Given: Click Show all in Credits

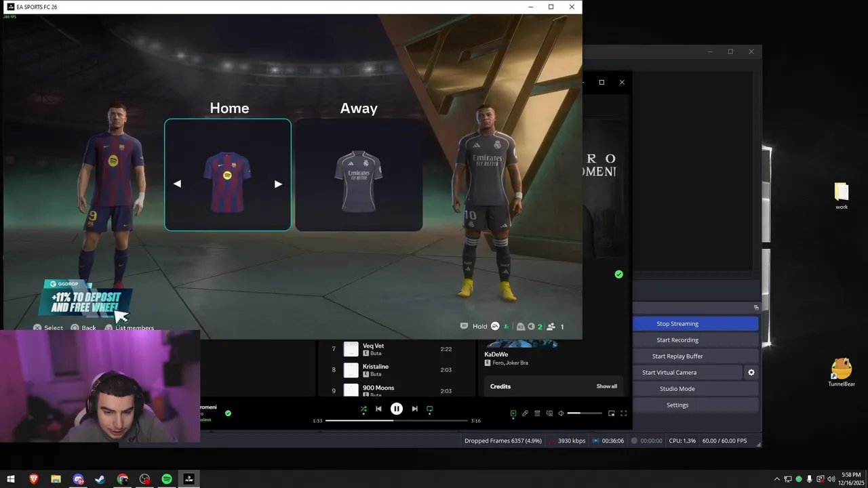Looking at the screenshot, I should click(607, 386).
